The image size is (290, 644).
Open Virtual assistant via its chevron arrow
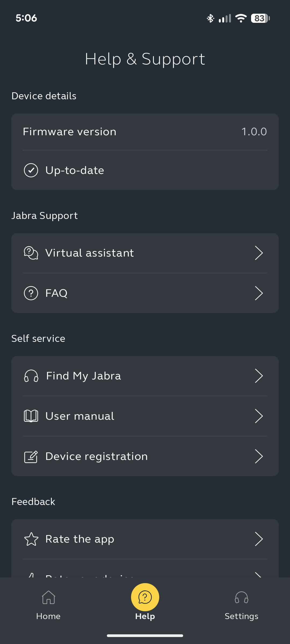coord(259,253)
